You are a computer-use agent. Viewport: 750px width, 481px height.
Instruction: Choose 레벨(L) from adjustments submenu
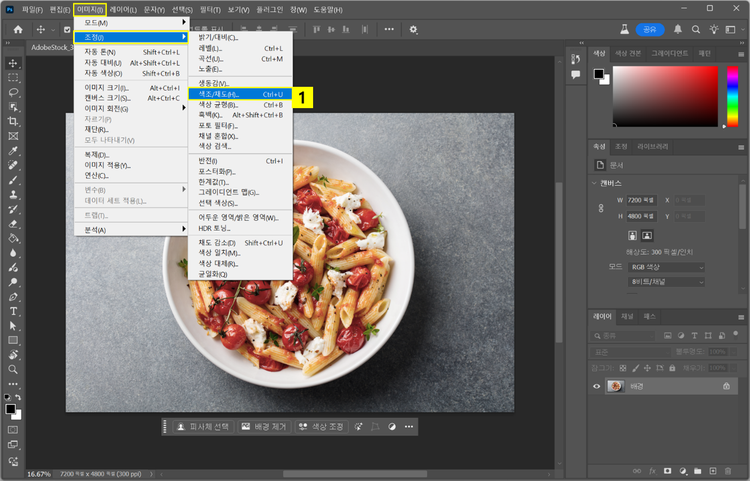pos(241,48)
